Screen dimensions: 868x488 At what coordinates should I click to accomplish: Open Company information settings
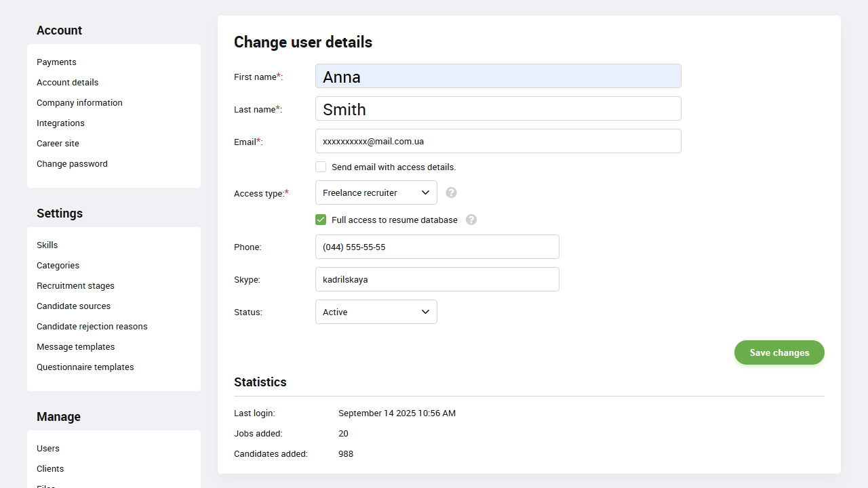tap(79, 102)
